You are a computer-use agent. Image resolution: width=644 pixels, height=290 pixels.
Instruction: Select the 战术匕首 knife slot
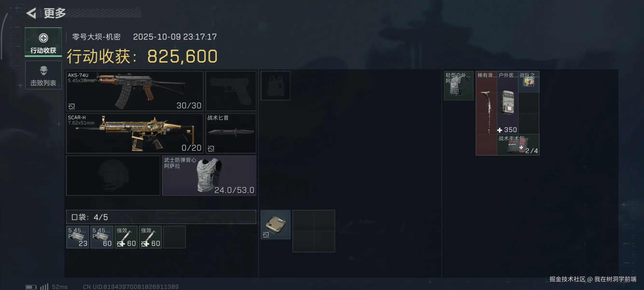[x=231, y=133]
